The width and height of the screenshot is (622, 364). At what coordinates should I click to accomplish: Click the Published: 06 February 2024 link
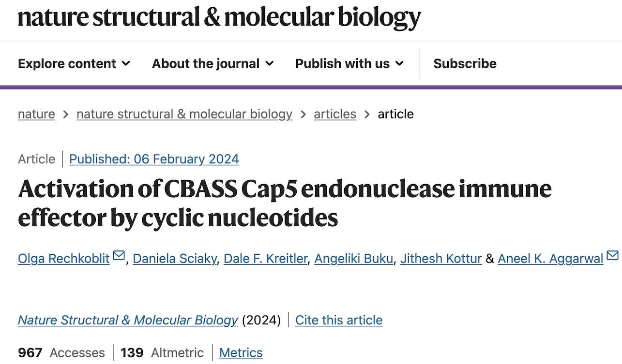tap(154, 159)
